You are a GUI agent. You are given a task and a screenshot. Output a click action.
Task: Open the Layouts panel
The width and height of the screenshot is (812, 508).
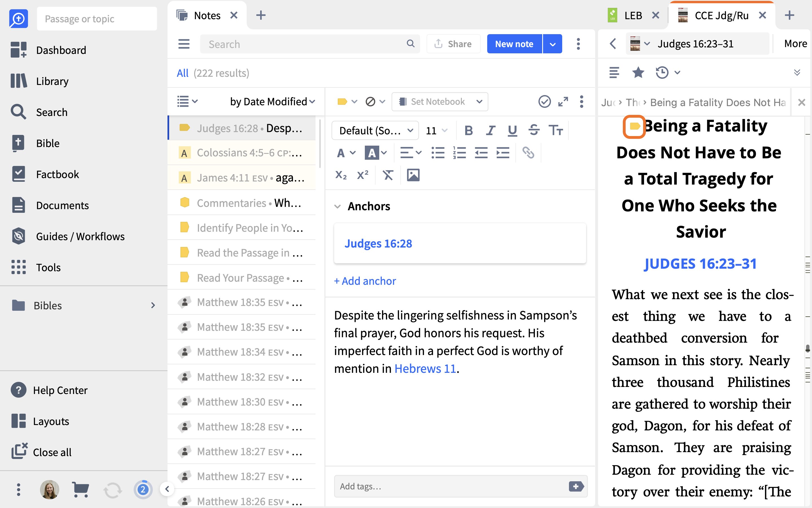click(x=40, y=421)
